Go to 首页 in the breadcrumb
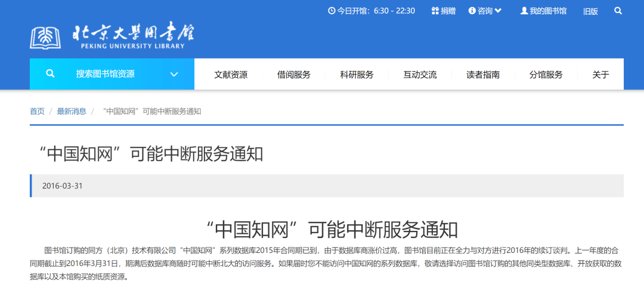This screenshot has width=644, height=297. (37, 112)
